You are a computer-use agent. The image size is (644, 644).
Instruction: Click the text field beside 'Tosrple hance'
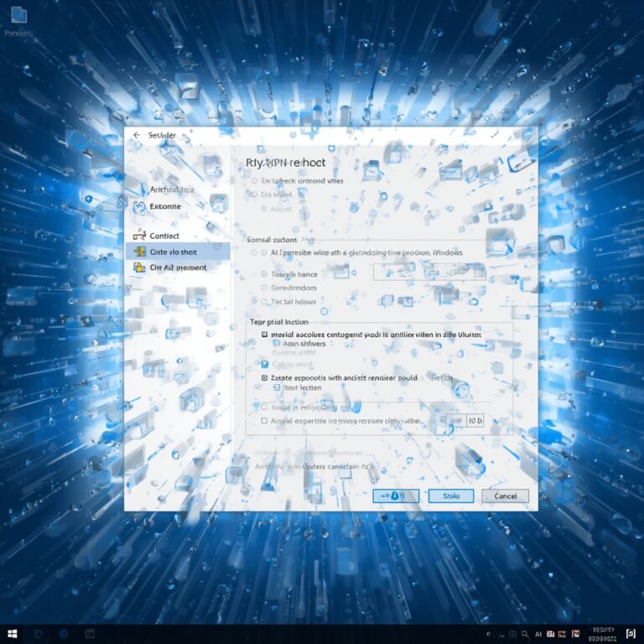click(x=429, y=272)
